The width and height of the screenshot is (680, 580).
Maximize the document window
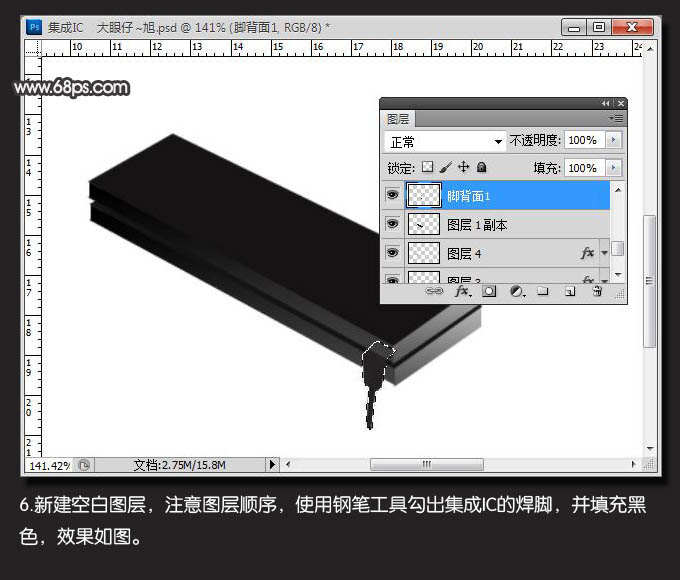pos(599,27)
